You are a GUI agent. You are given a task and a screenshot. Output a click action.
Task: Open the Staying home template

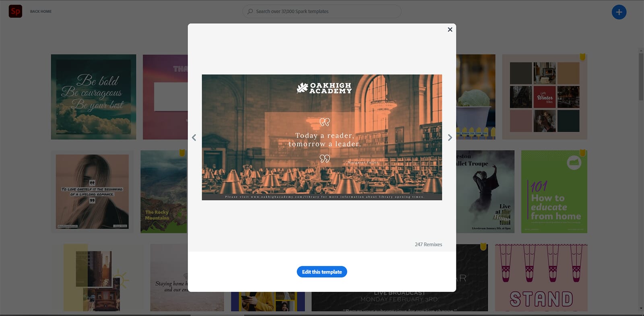point(169,278)
